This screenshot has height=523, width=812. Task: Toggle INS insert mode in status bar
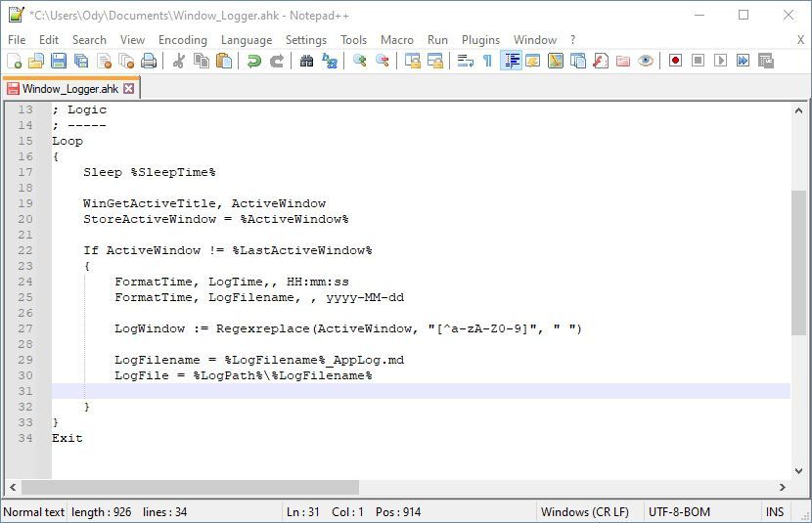tap(775, 512)
